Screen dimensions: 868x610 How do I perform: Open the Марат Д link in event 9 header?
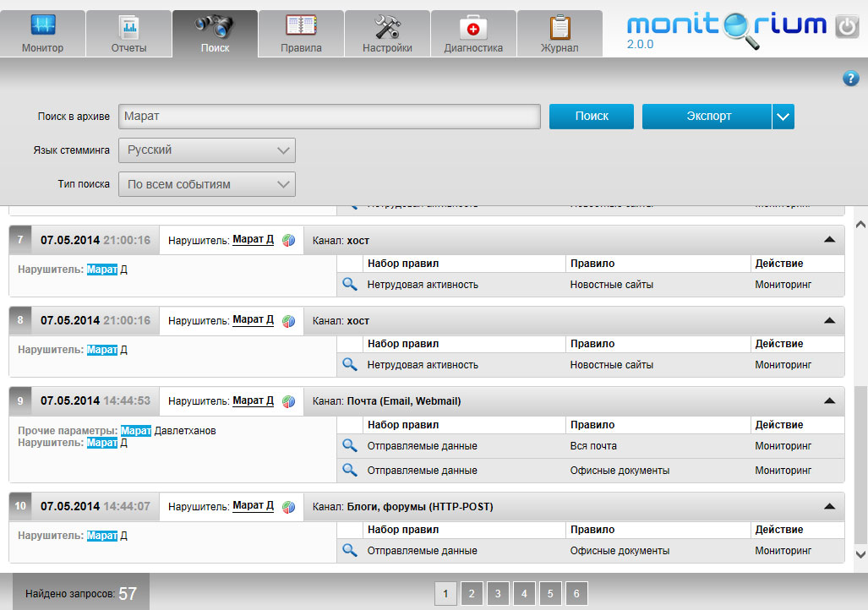[x=253, y=400]
